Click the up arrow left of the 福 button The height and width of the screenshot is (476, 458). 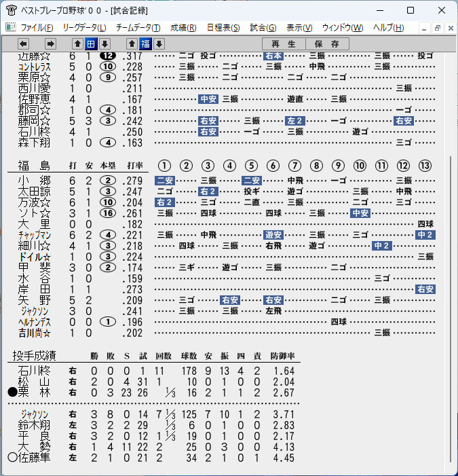point(132,44)
